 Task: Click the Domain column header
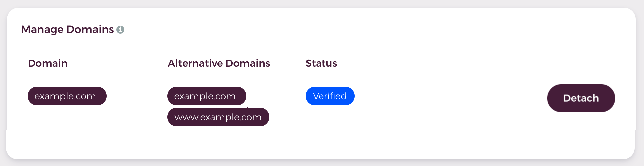click(48, 63)
